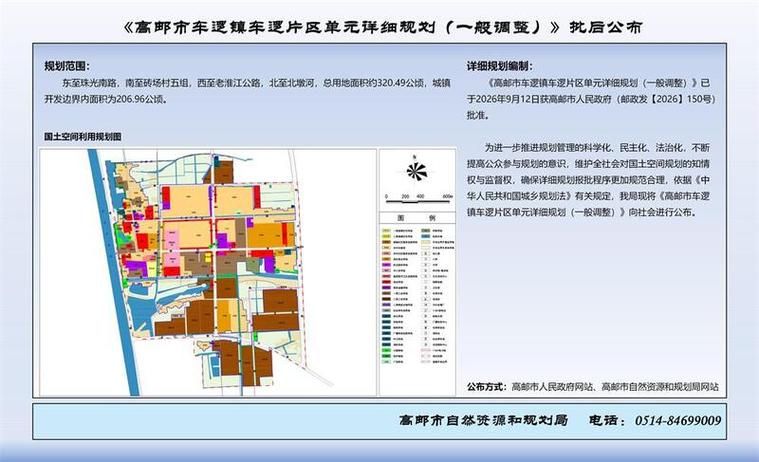
Task: Click the 图例 legend header
Action: coord(417,218)
